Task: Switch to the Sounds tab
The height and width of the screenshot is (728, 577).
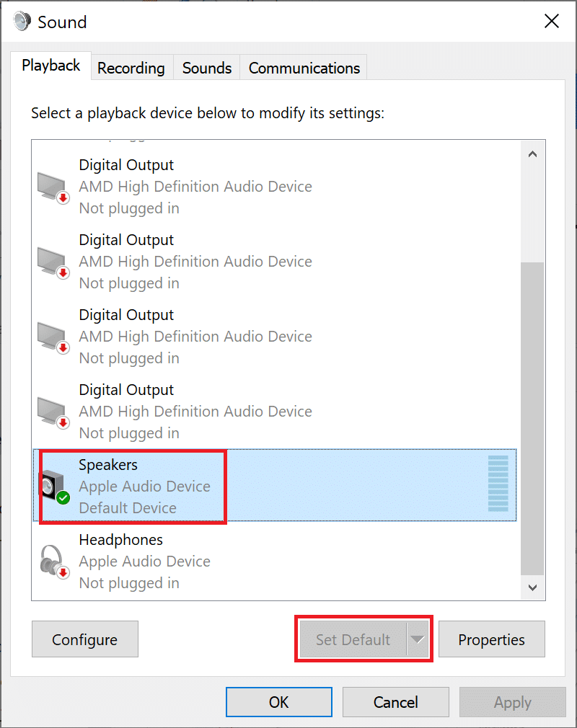Action: (206, 67)
